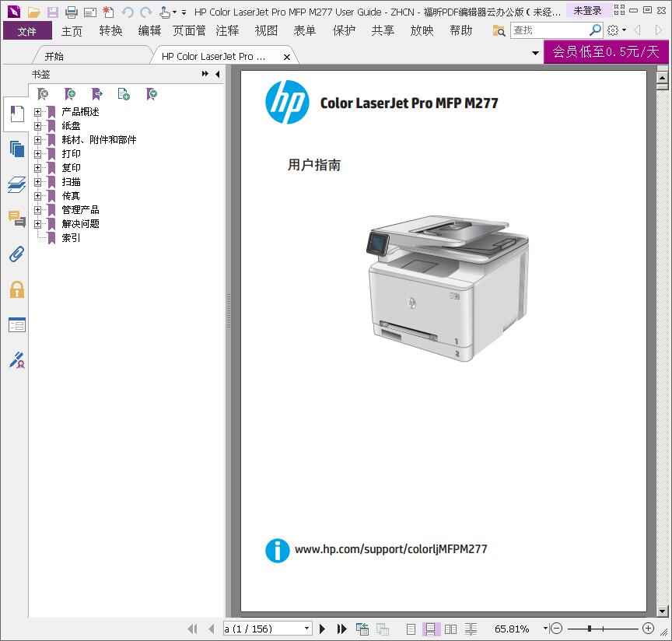Viewport: 672px width, 641px height.
Task: Expand the 管理产品 bookmark
Action: [37, 210]
